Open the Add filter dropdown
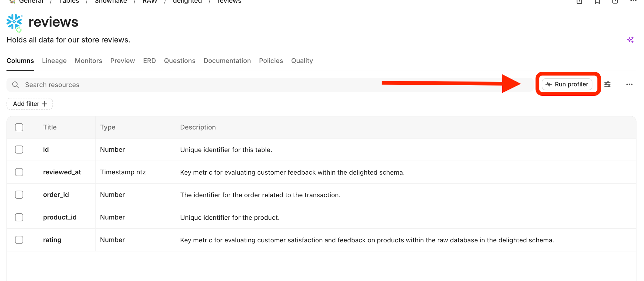 tap(30, 104)
